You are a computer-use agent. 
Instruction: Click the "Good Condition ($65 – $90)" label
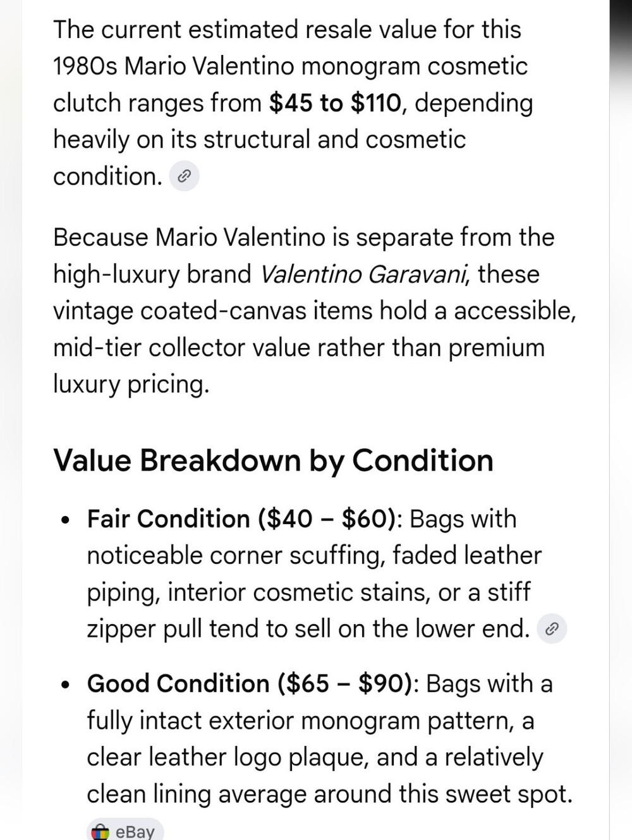click(x=250, y=683)
